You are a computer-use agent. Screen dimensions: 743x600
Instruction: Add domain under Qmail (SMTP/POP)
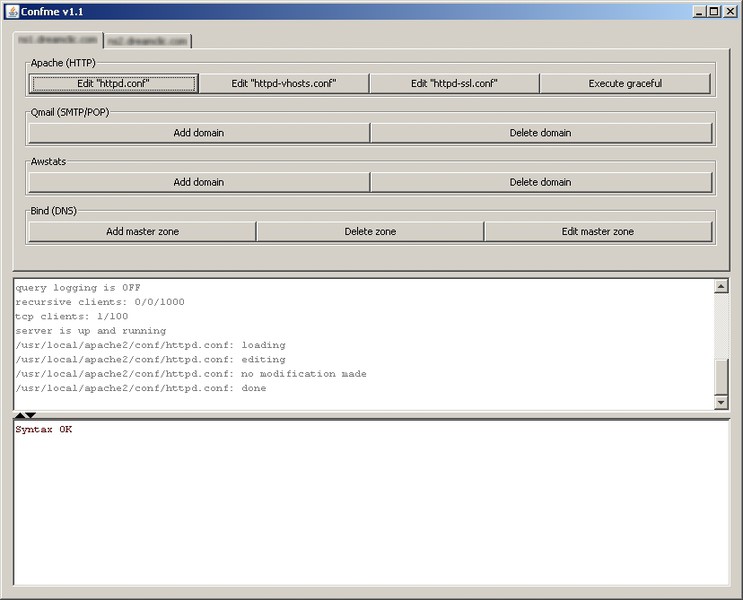pyautogui.click(x=199, y=133)
